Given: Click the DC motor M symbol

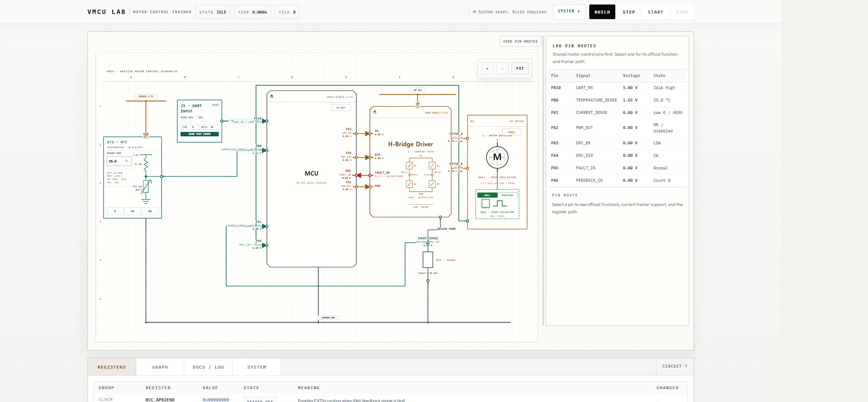Looking at the screenshot, I should (x=497, y=157).
